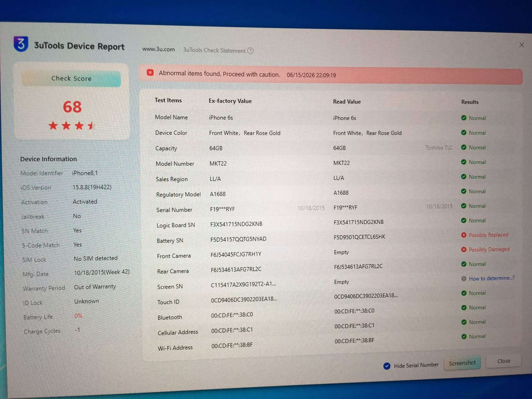Click the Screenshot button
The width and height of the screenshot is (532, 399).
[x=462, y=363]
